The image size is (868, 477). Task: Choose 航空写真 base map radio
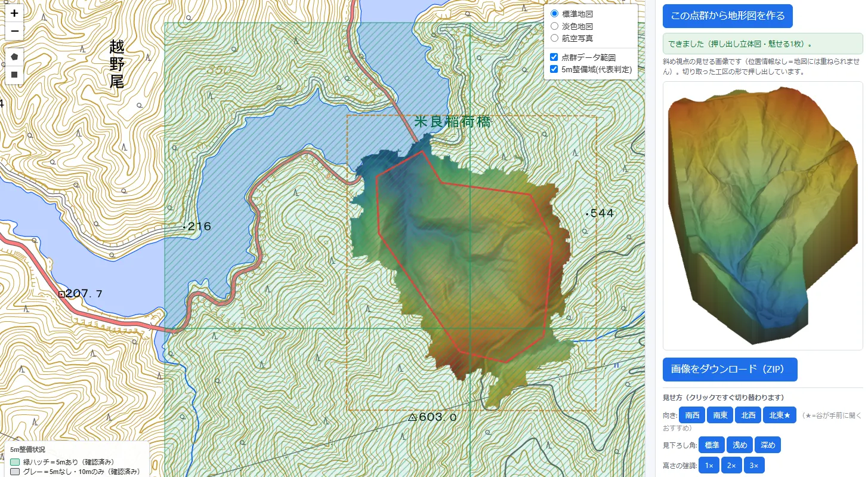(x=554, y=38)
